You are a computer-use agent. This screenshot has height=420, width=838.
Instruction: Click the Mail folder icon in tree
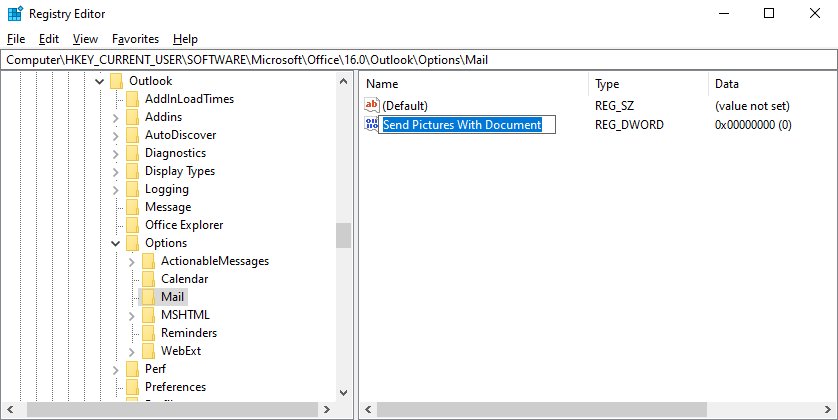[x=148, y=297]
